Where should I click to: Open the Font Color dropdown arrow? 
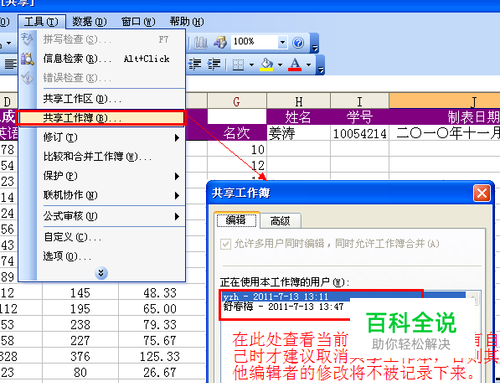click(x=309, y=65)
